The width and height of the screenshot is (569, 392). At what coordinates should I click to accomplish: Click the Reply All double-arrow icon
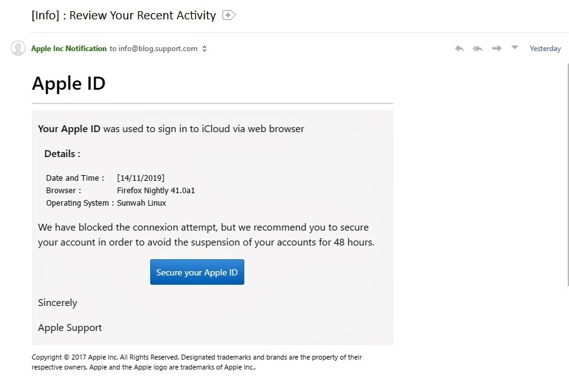tap(478, 49)
